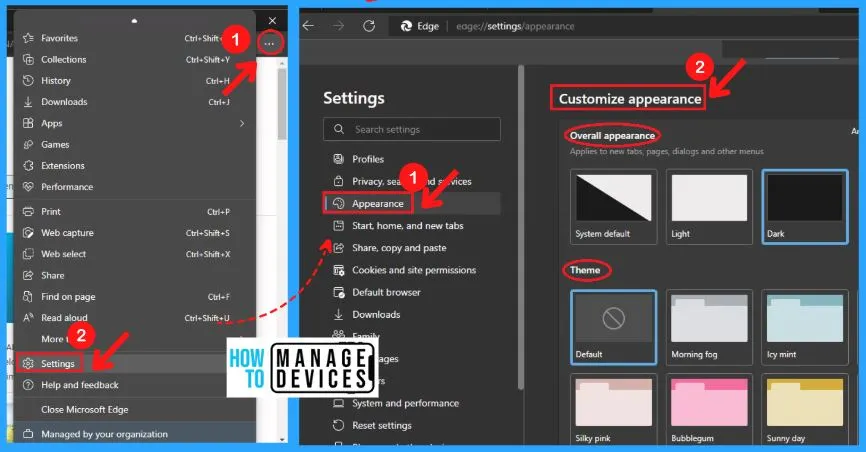Open the Favorites menu entry
866x452 pixels.
click(x=133, y=38)
